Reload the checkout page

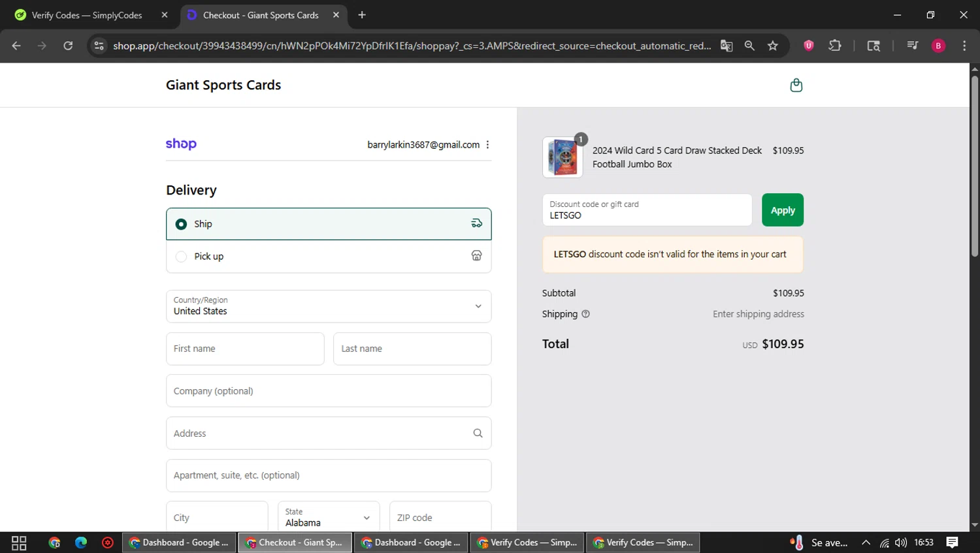[x=68, y=46]
